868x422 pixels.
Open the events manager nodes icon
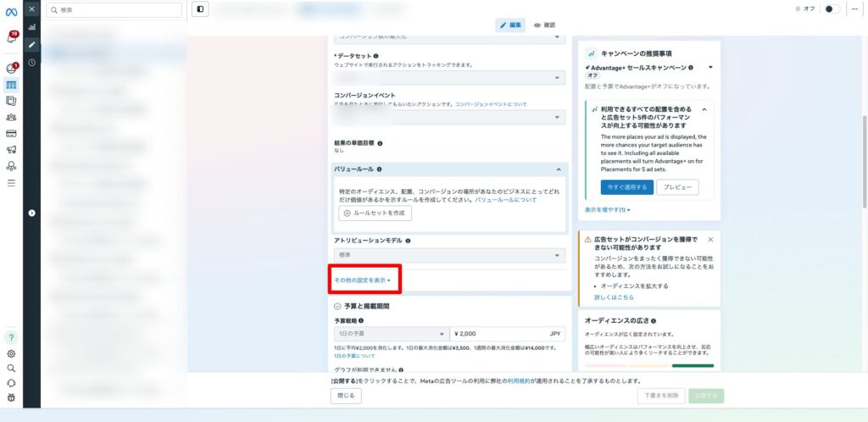(11, 166)
